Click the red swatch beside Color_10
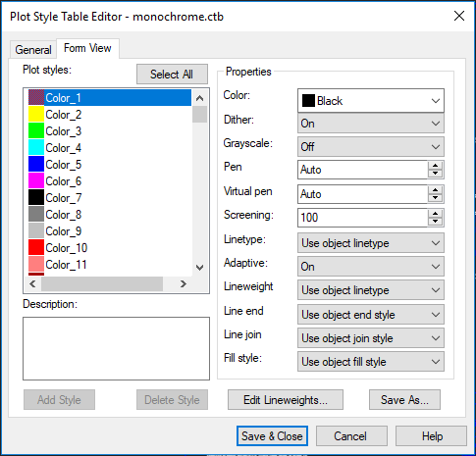 click(36, 248)
